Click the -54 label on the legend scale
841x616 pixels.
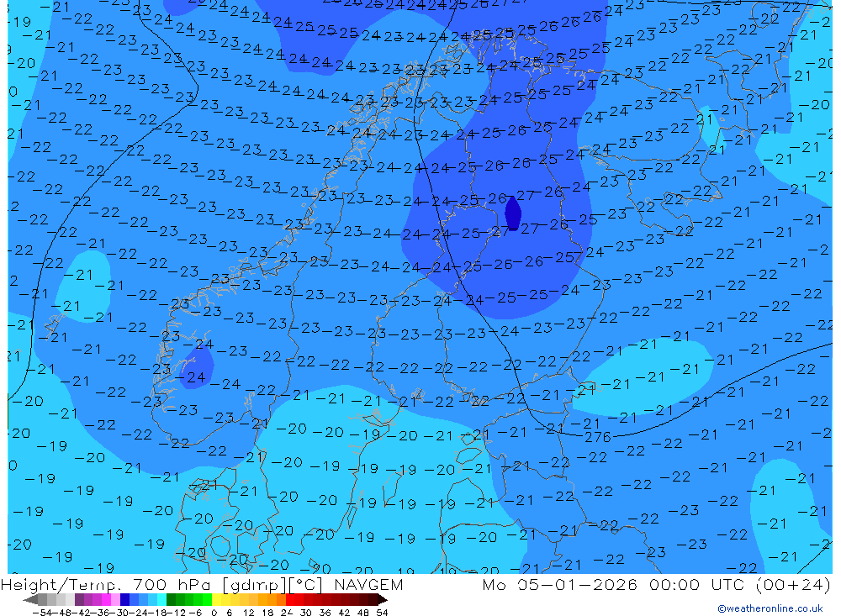pyautogui.click(x=43, y=613)
